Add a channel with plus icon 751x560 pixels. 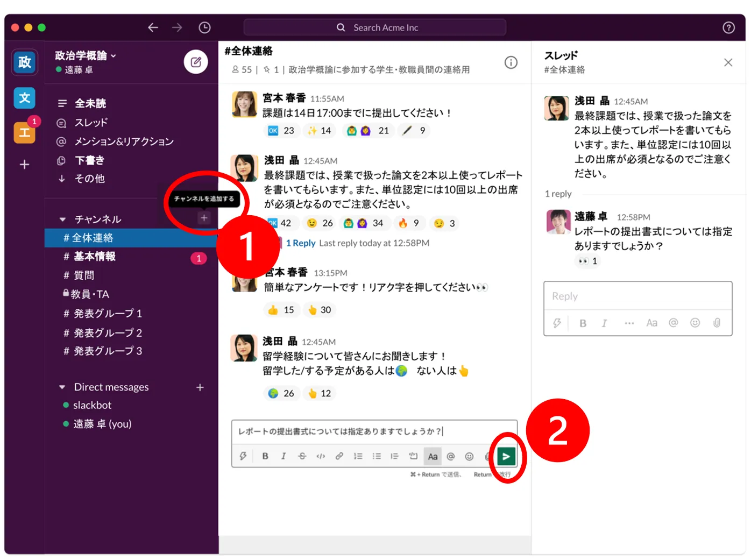[204, 218]
